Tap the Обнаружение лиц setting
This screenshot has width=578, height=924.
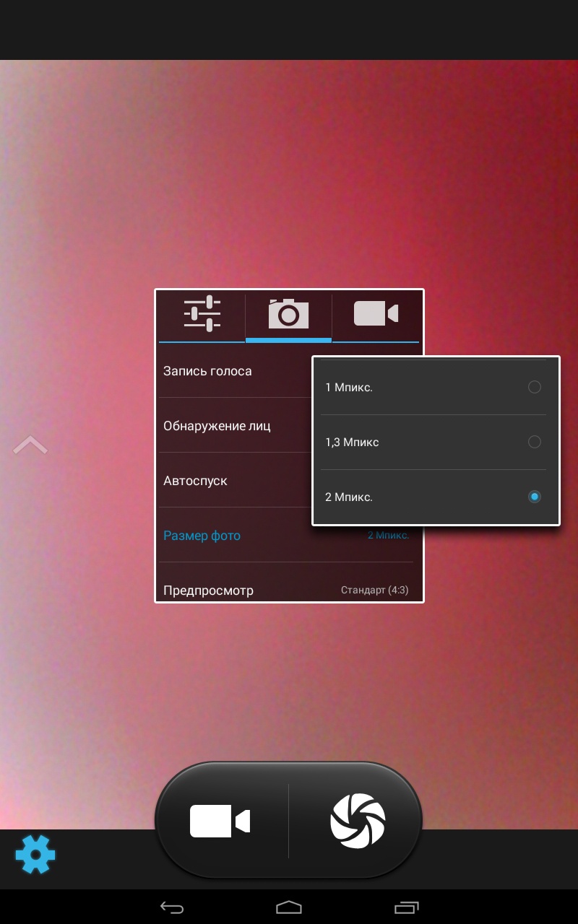[217, 426]
